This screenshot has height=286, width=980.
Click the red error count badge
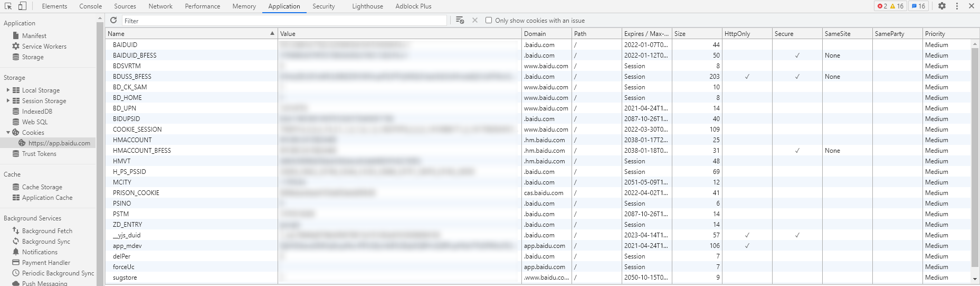(x=882, y=6)
